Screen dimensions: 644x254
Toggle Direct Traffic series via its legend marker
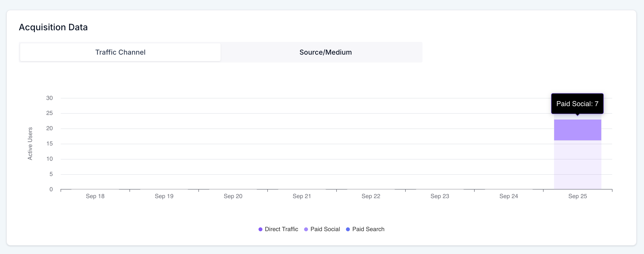tap(260, 229)
